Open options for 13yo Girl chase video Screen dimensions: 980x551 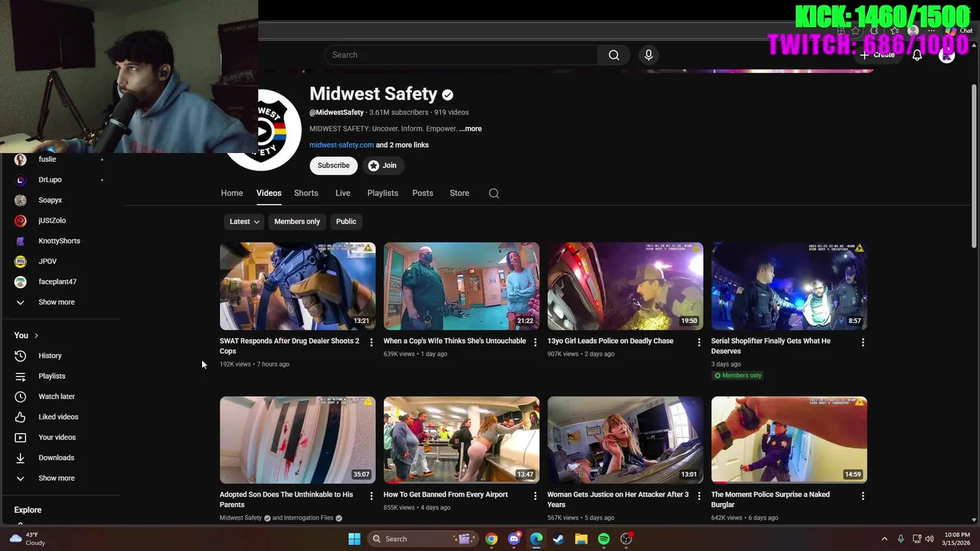pyautogui.click(x=699, y=342)
